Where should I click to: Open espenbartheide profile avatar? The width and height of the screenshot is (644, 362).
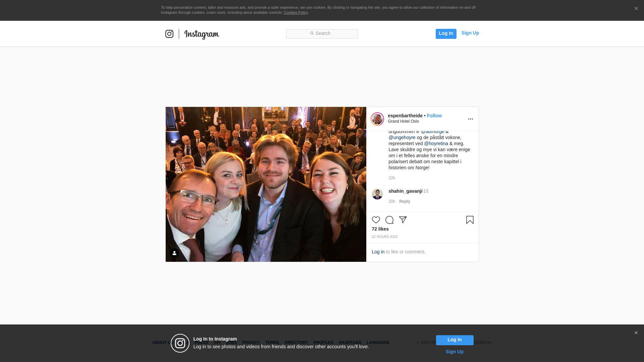[377, 119]
